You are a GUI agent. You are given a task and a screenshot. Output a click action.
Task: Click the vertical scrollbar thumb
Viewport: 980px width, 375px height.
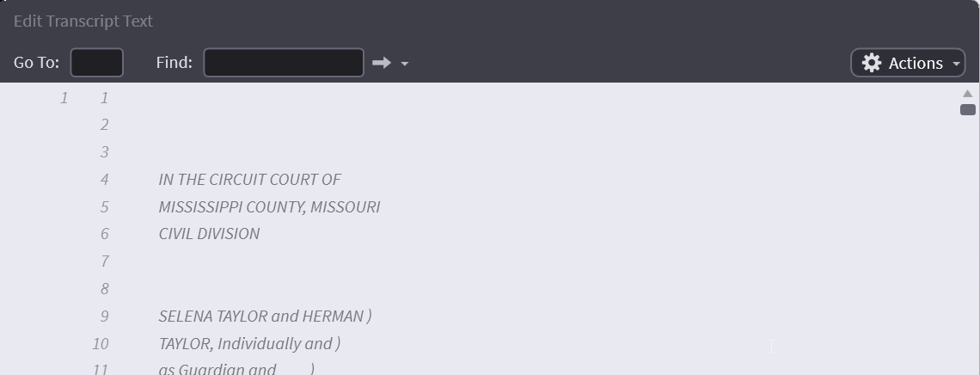967,109
